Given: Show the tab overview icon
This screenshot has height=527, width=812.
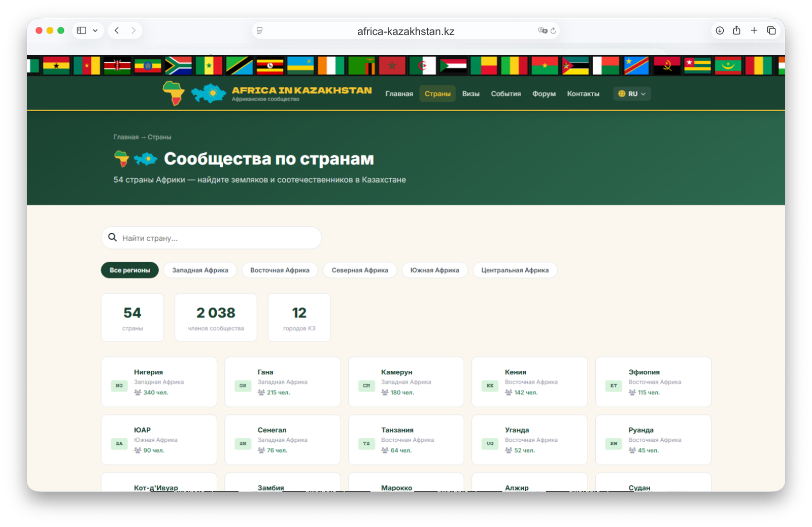Looking at the screenshot, I should 771,30.
